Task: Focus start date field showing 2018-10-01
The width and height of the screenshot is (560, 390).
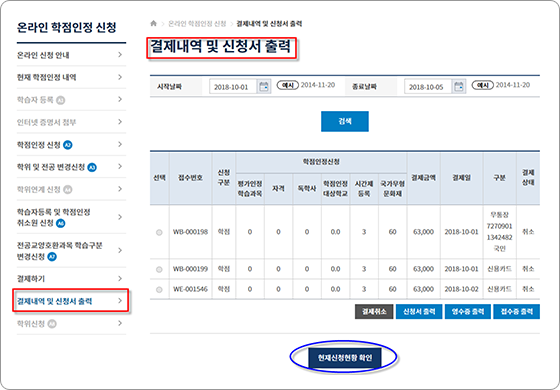Action: tap(233, 87)
